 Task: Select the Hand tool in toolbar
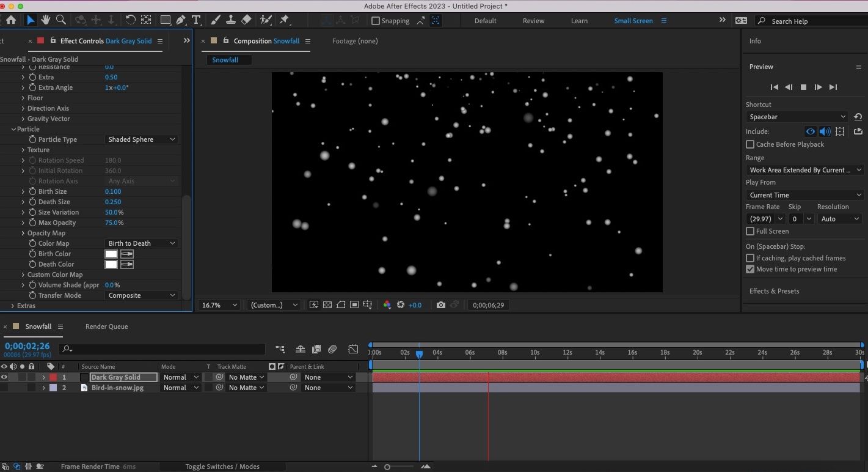click(46, 20)
